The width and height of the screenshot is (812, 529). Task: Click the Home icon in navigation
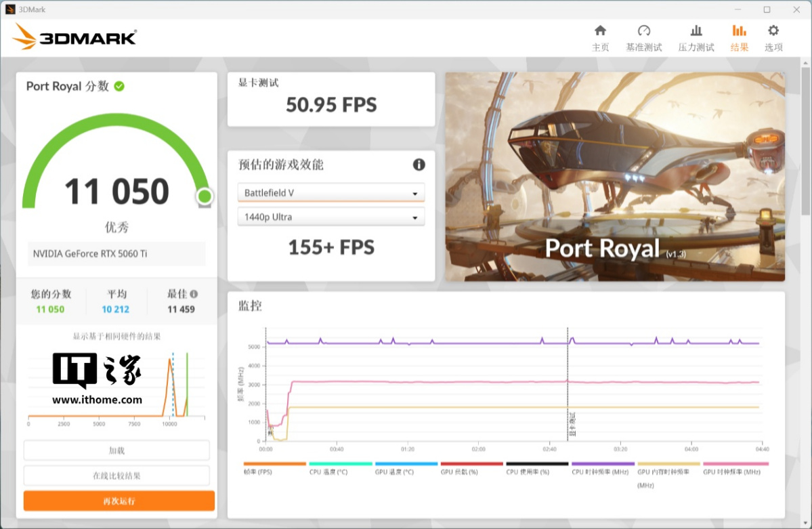pos(600,31)
